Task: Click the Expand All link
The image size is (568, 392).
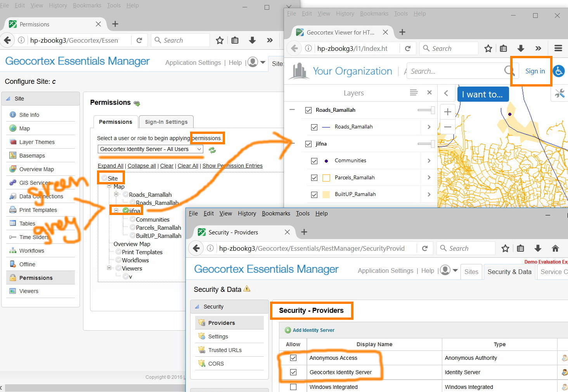Action: tap(111, 166)
